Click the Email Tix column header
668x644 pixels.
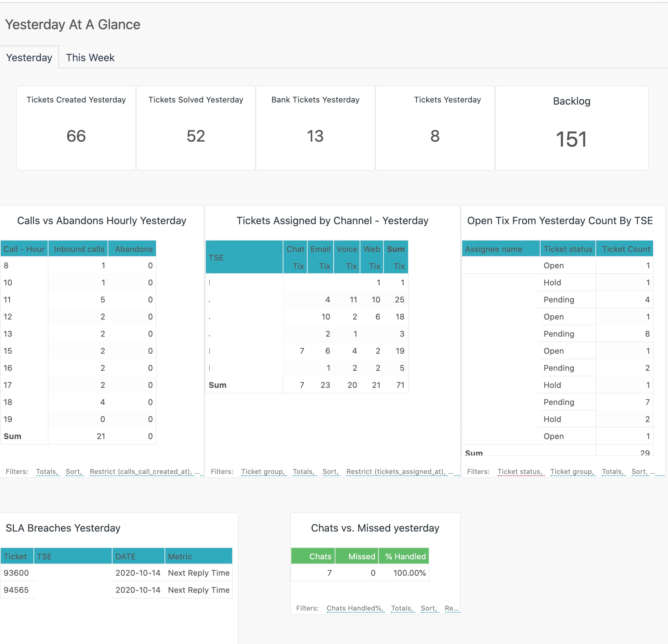(320, 257)
